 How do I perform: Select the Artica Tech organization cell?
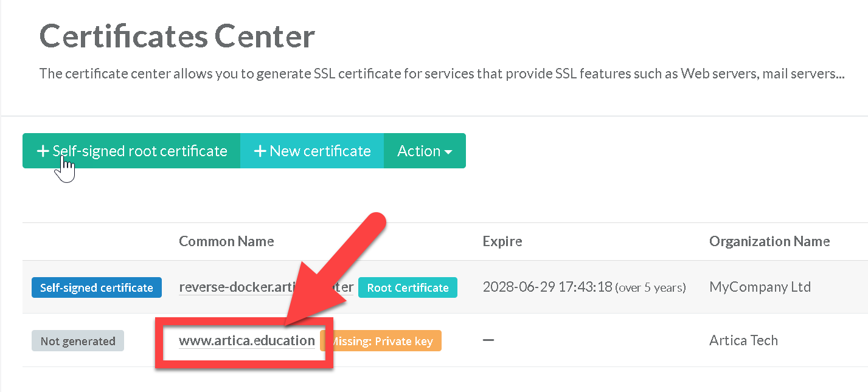click(x=743, y=340)
